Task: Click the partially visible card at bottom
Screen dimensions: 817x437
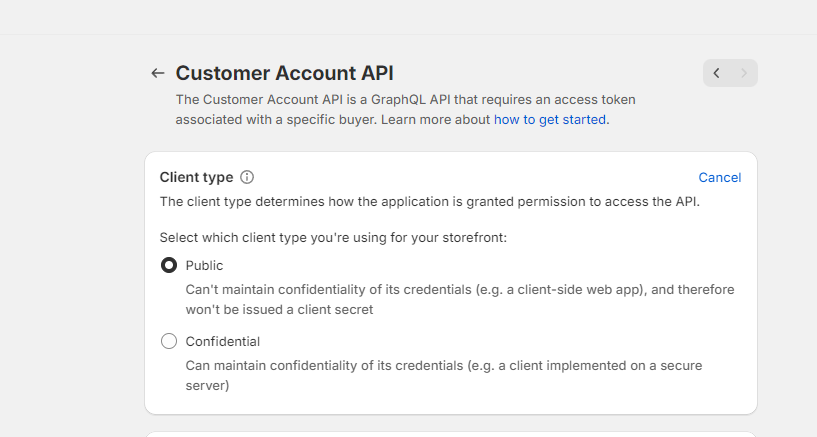Action: pyautogui.click(x=450, y=433)
